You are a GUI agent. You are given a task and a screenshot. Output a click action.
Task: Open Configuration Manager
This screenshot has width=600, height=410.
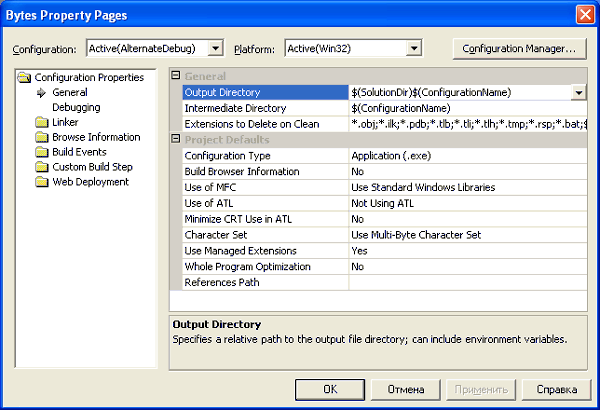click(518, 48)
